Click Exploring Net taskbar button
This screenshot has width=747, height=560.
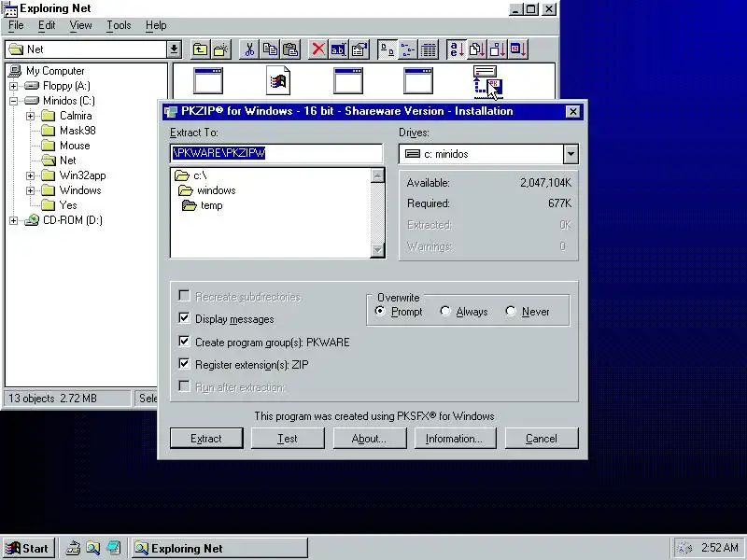click(219, 548)
